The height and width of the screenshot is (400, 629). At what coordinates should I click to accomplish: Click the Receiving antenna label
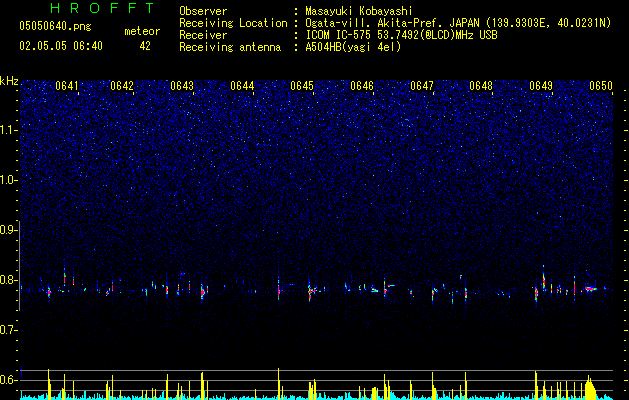tap(230, 47)
